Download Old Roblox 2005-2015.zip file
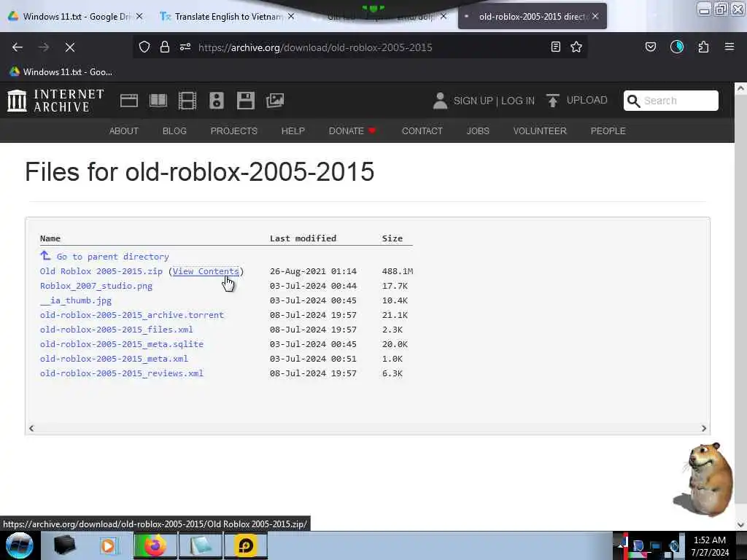The height and width of the screenshot is (560, 747). (x=101, y=271)
